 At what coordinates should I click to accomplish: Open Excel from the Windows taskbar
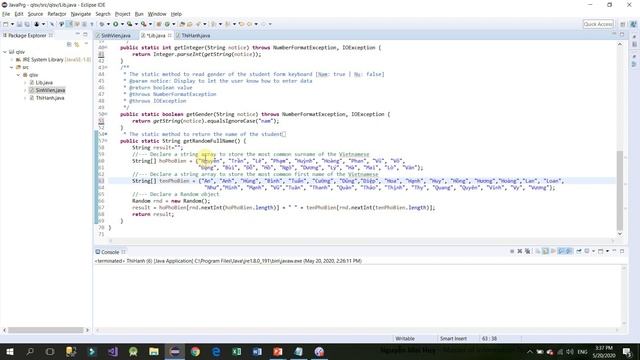(x=237, y=351)
